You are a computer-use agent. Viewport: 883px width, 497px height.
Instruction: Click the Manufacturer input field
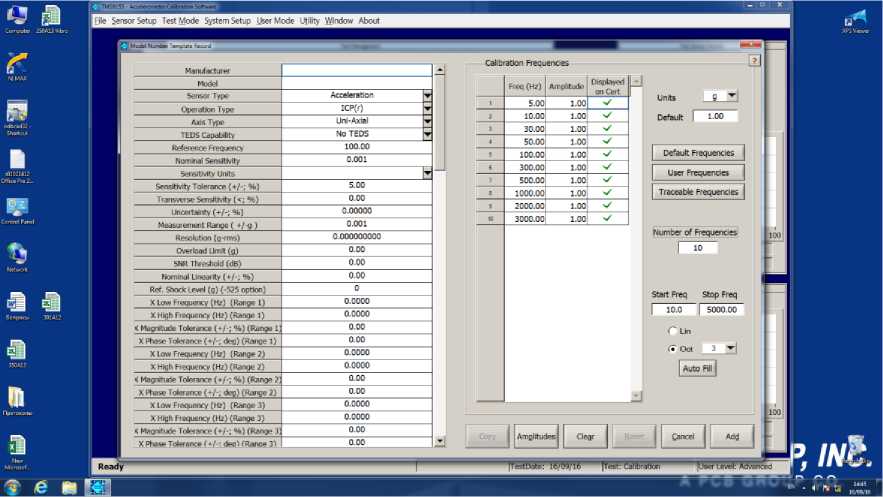357,71
